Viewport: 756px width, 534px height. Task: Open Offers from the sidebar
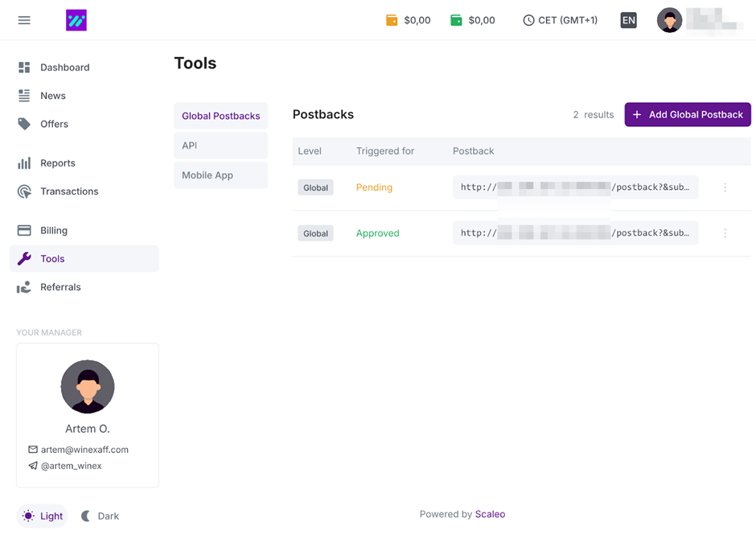click(x=54, y=124)
